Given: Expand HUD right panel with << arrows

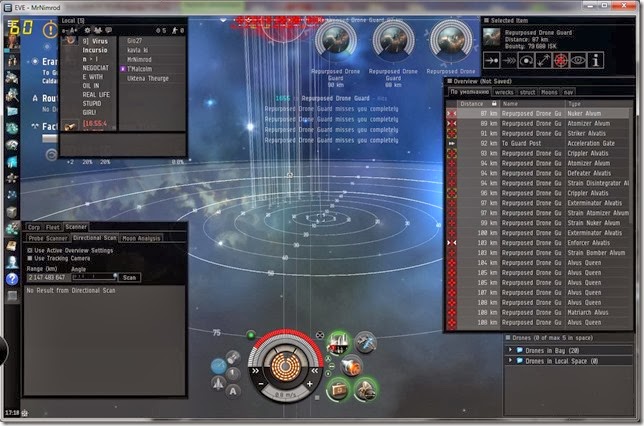Looking at the screenshot, I should pyautogui.click(x=314, y=371).
